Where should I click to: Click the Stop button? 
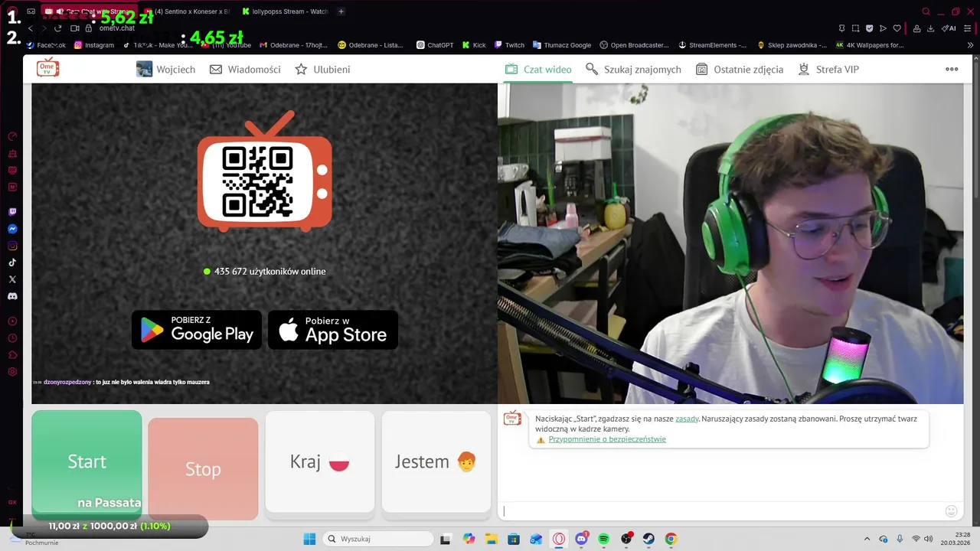[203, 468]
